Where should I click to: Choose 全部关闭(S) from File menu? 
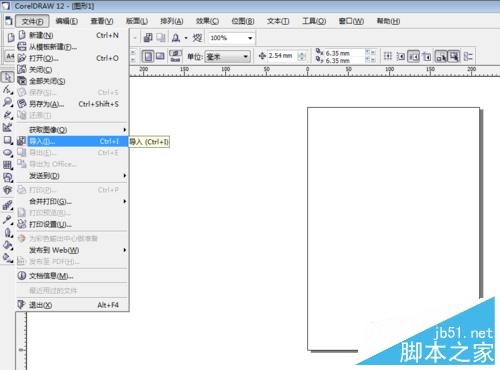click(x=72, y=81)
